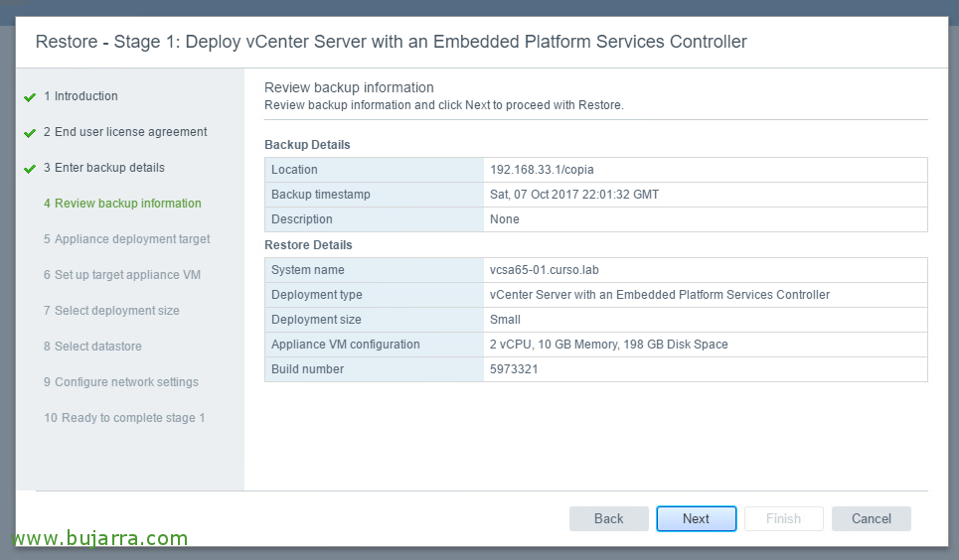This screenshot has width=959, height=560.
Task: Jump to step 10 Ready to complete stage 1
Action: [124, 418]
